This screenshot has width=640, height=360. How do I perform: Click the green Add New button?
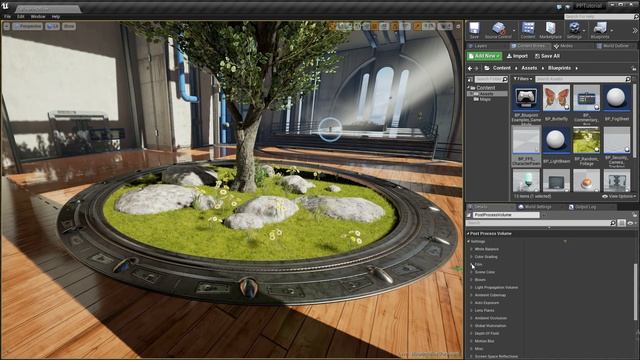[x=484, y=56]
